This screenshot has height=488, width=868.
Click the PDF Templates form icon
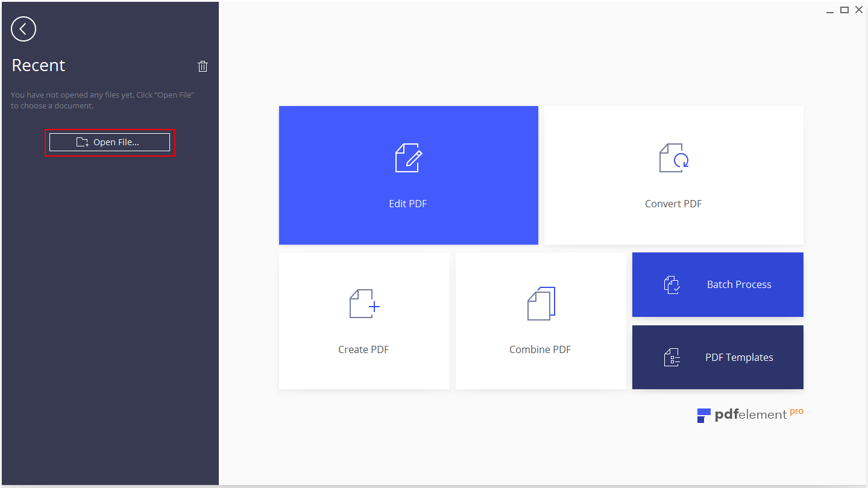tap(672, 357)
